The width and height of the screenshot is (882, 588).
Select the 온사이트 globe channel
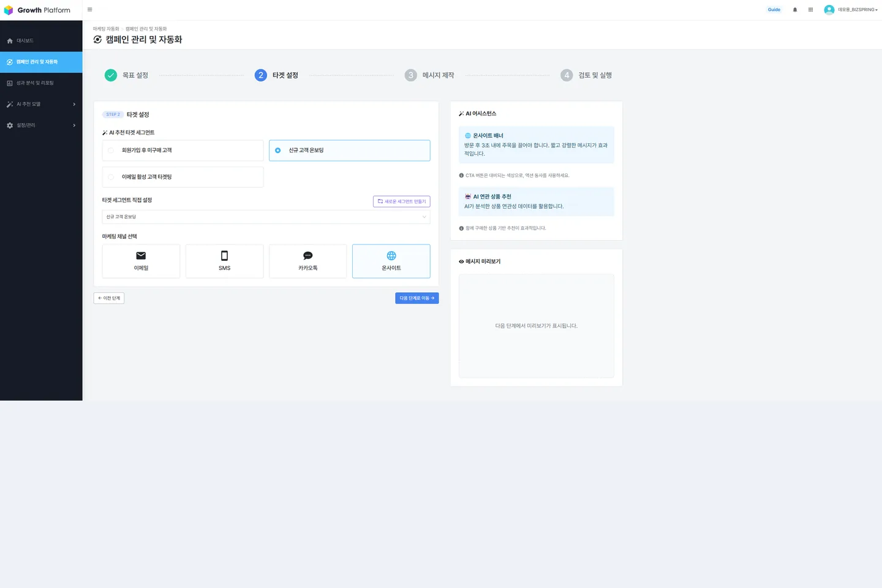coord(391,262)
